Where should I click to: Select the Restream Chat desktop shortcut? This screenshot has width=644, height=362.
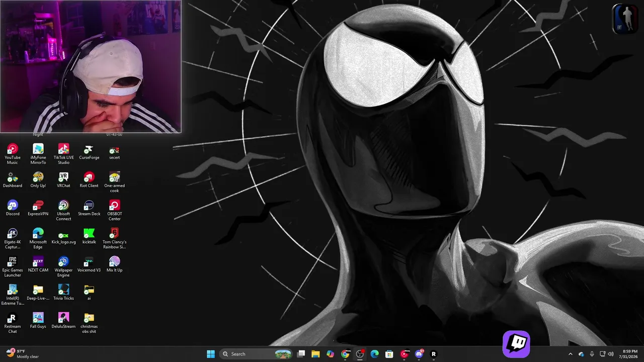13,323
